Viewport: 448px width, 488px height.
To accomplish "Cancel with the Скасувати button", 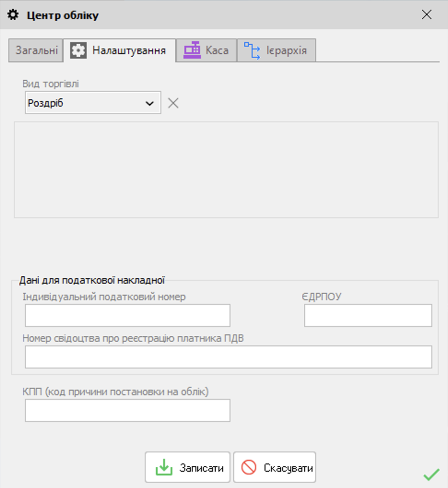I will point(275,467).
